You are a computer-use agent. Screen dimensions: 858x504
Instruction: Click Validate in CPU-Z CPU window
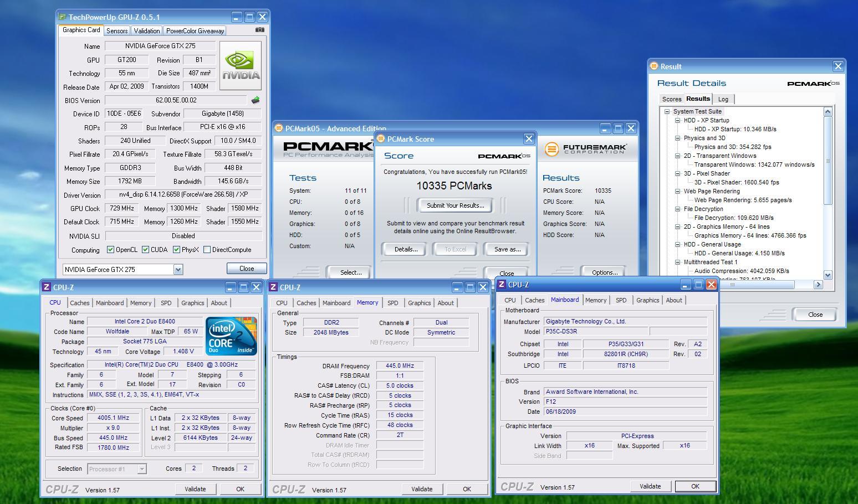pyautogui.click(x=195, y=489)
